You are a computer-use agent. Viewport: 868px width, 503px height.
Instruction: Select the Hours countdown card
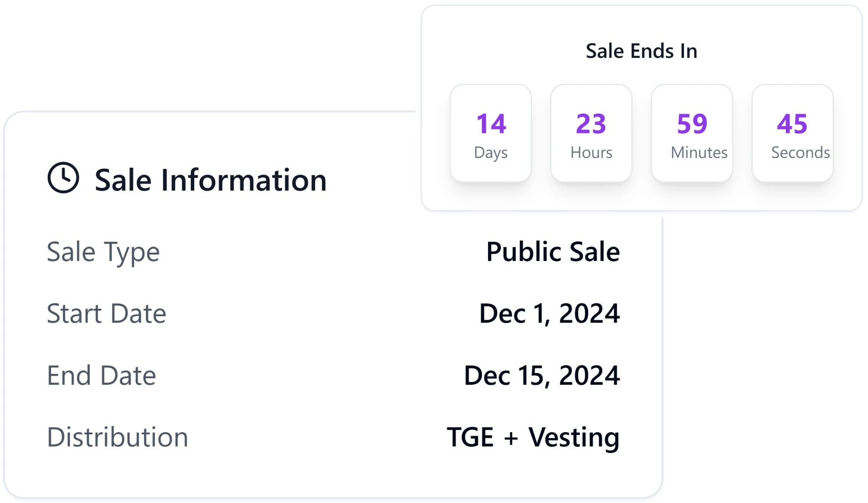591,133
